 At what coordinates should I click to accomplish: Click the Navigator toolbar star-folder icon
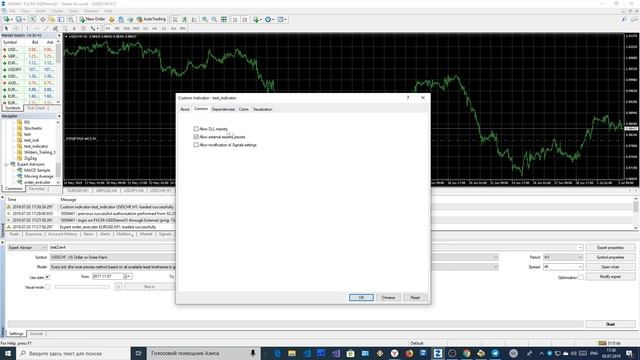[51, 19]
